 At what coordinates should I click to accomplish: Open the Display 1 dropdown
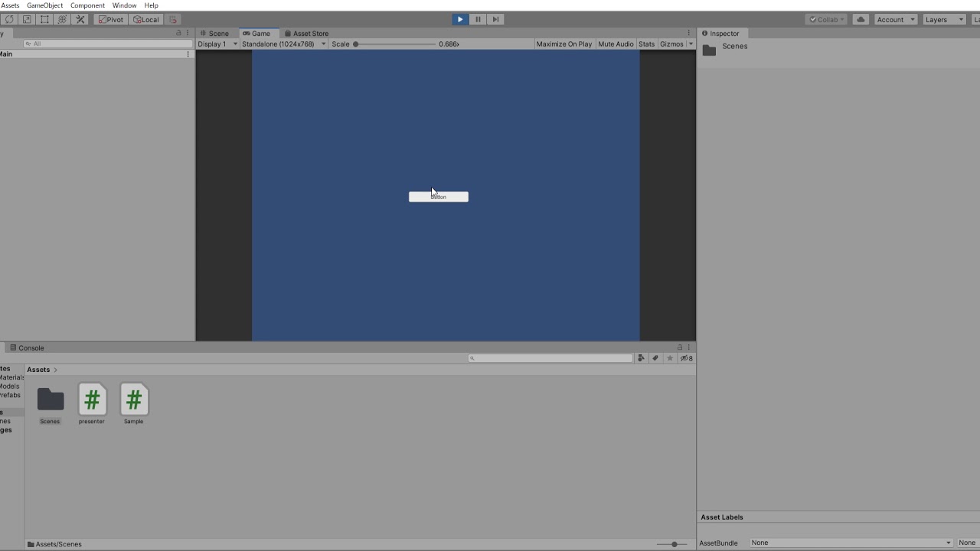click(217, 44)
